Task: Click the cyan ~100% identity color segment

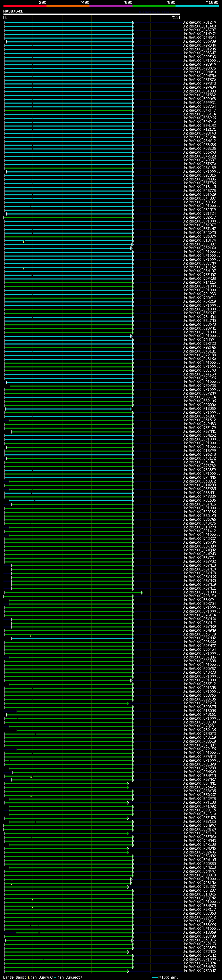Action: click(x=197, y=7)
